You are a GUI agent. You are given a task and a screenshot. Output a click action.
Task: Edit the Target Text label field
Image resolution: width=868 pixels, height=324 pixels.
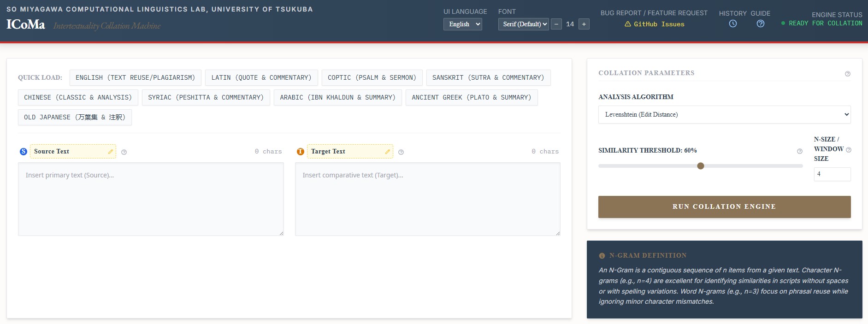coord(350,152)
